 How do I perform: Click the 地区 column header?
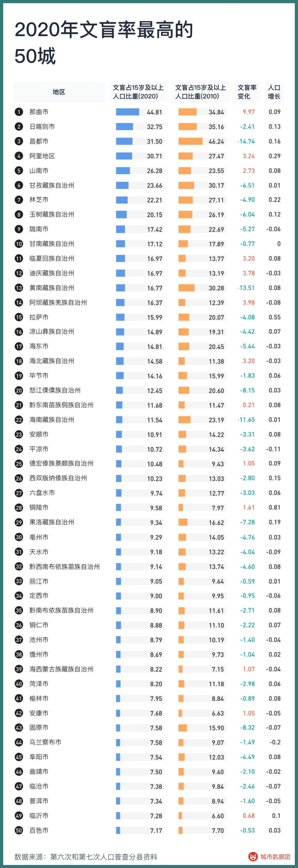pos(59,92)
